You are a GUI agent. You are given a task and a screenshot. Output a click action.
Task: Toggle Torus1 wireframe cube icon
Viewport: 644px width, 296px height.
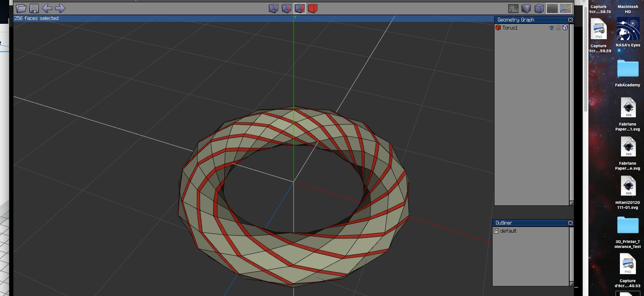click(565, 28)
